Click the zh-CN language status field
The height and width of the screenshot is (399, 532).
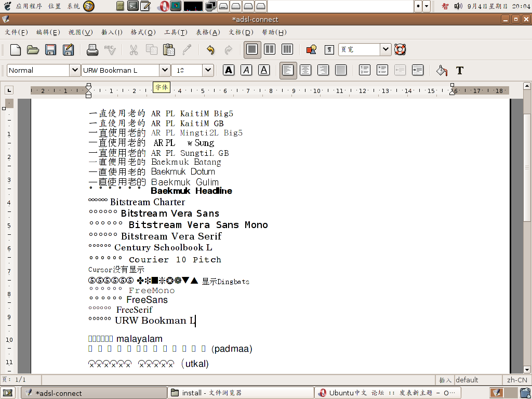click(x=517, y=380)
